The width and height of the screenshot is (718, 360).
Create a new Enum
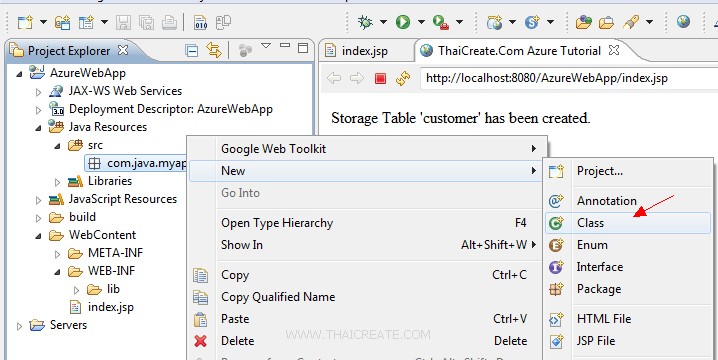pos(628,245)
